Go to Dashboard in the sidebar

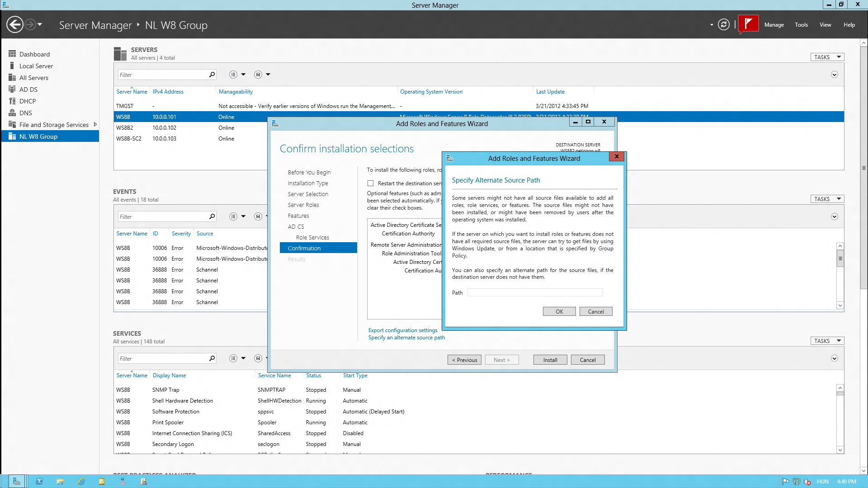pyautogui.click(x=34, y=54)
